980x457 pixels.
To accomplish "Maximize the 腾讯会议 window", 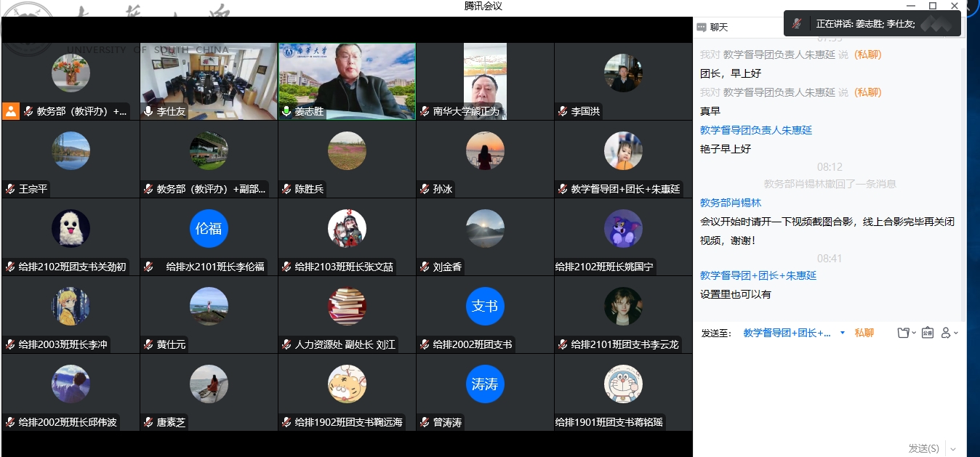I will [x=933, y=6].
